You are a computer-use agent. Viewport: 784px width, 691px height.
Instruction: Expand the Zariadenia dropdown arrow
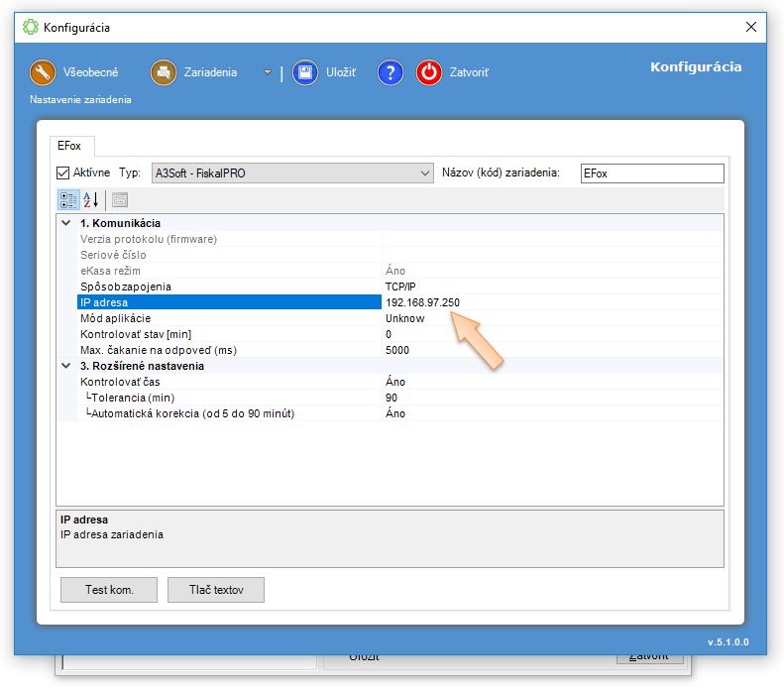(x=266, y=72)
